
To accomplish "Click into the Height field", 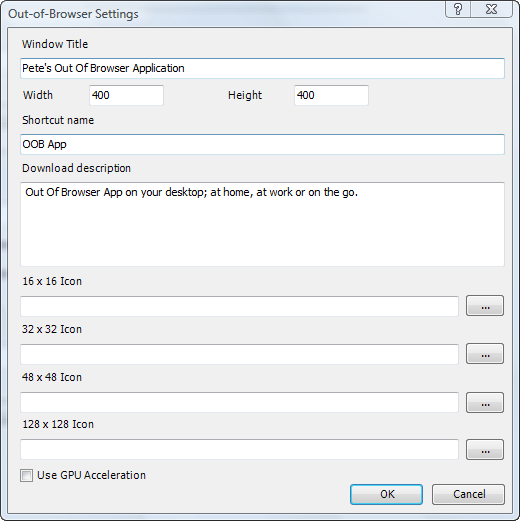I will pyautogui.click(x=331, y=95).
